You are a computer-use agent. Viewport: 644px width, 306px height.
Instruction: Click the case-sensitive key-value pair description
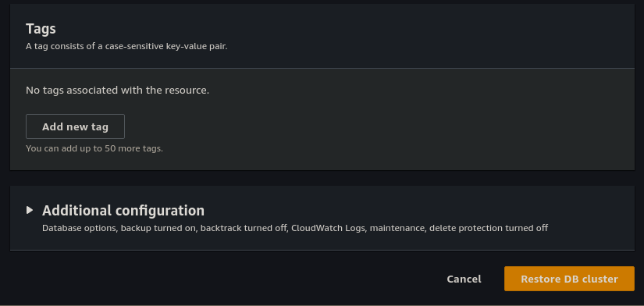tap(126, 46)
